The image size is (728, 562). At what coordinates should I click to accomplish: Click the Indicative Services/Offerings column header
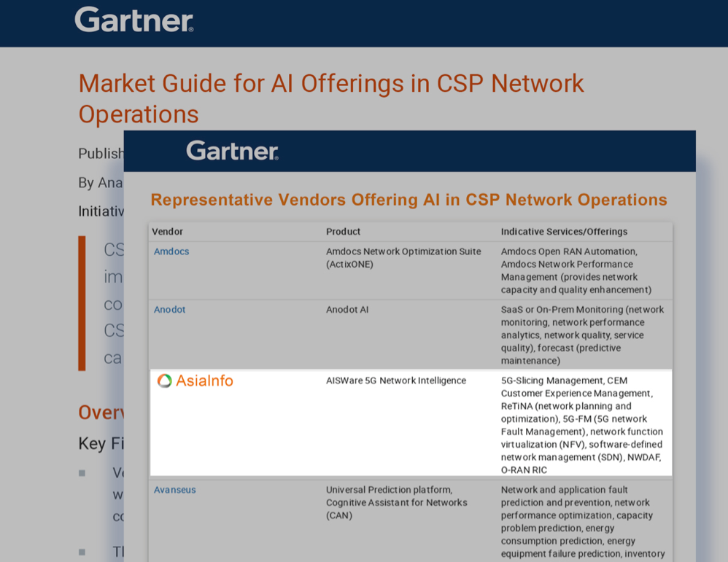tap(564, 232)
